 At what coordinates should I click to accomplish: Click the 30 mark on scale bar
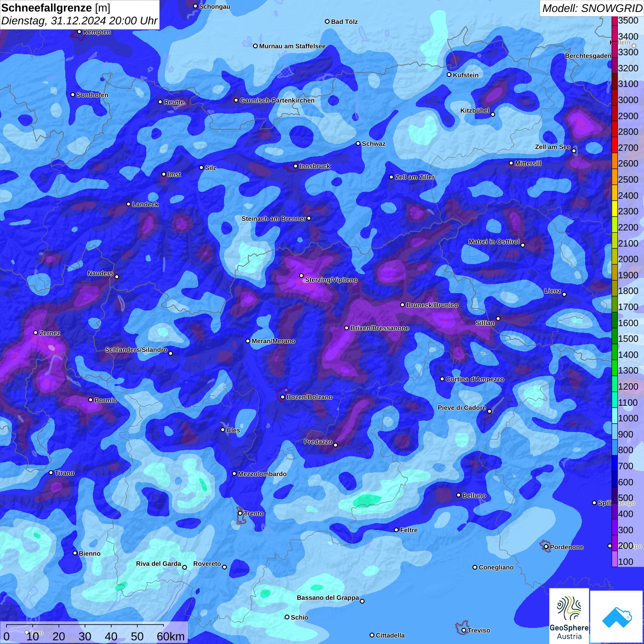85,636
